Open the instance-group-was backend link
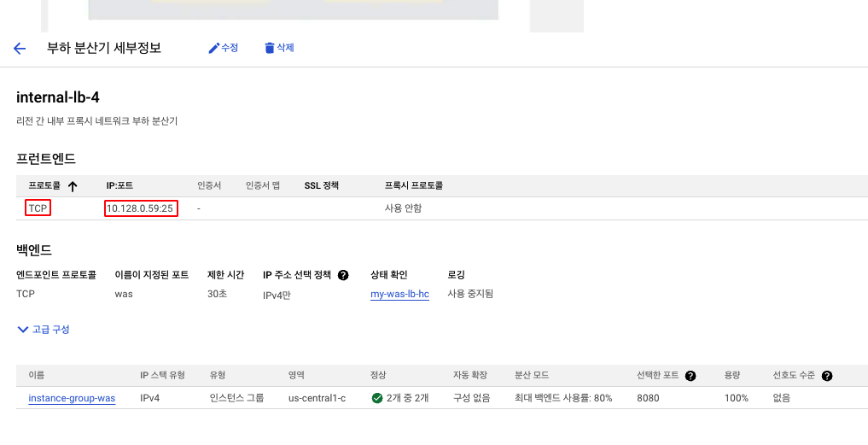This screenshot has width=868, height=445. click(72, 398)
